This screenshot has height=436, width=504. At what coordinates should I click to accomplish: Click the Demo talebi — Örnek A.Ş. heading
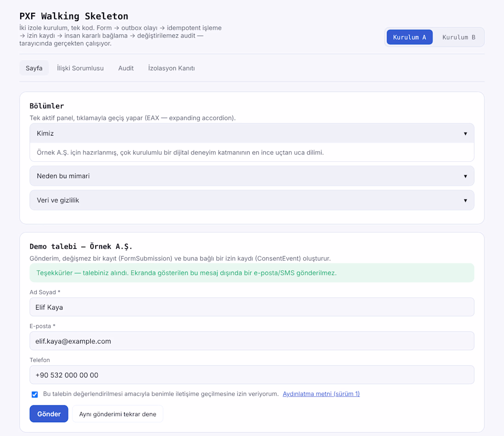(81, 246)
